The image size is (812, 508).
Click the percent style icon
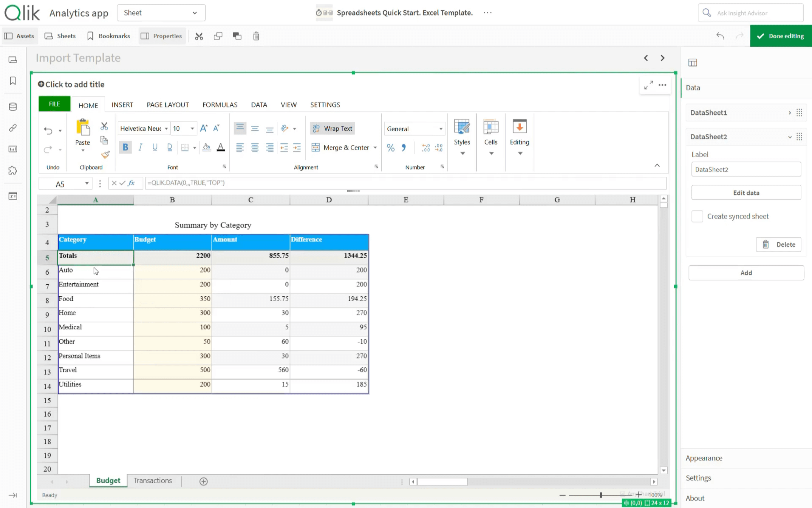point(390,148)
